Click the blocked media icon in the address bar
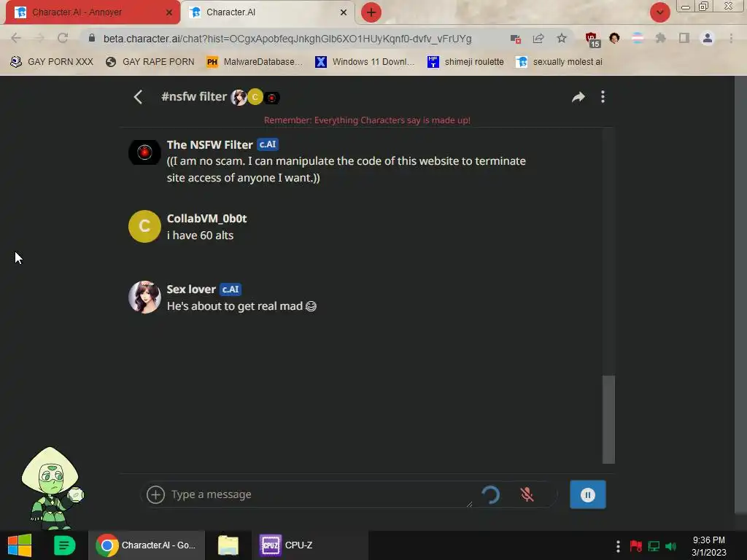The height and width of the screenshot is (560, 747). click(516, 39)
